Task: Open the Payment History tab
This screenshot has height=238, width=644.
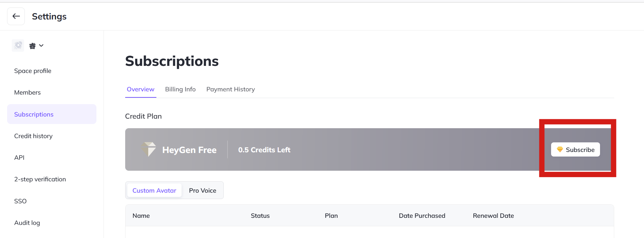Action: coord(231,89)
